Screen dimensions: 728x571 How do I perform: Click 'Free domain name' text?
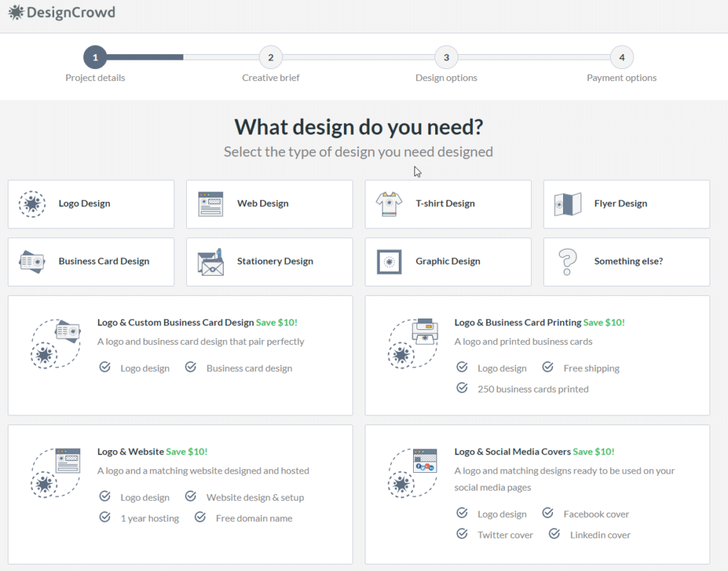[254, 518]
